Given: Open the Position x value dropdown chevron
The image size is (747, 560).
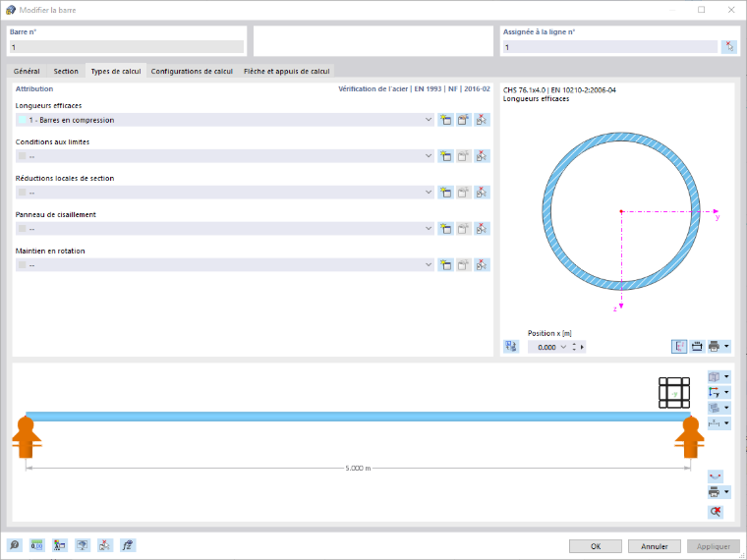Looking at the screenshot, I should tap(563, 347).
